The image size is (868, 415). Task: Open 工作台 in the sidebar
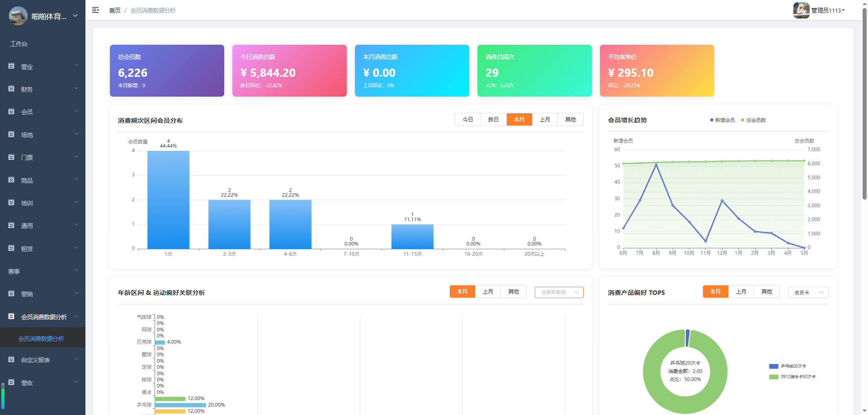click(x=19, y=44)
